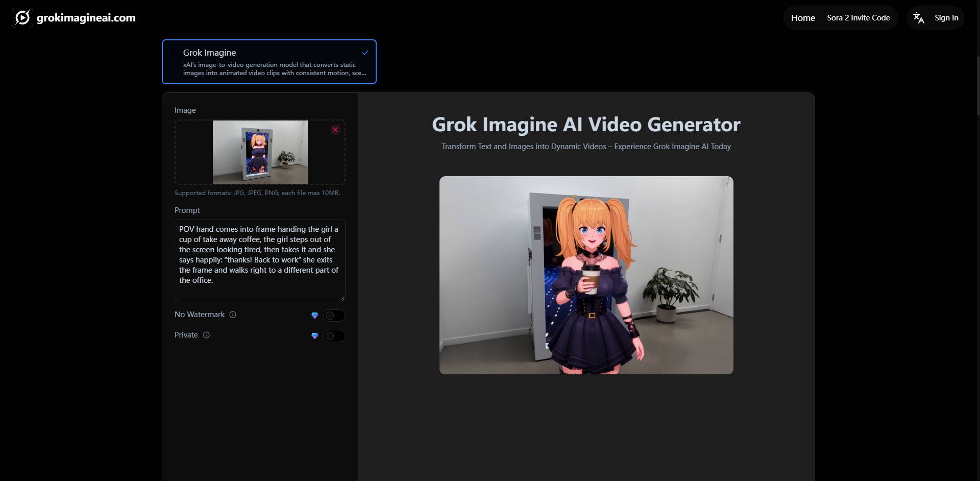This screenshot has height=481, width=980.
Task: Open the language selector icon
Action: pyautogui.click(x=919, y=17)
